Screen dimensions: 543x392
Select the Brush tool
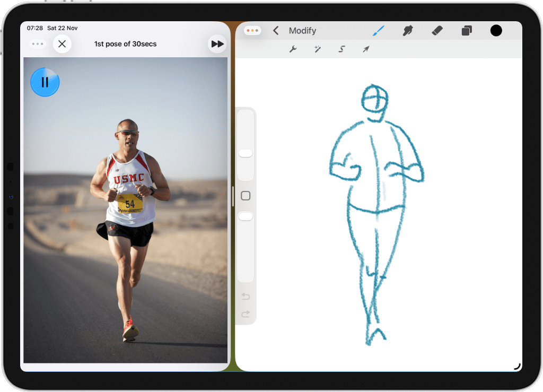(378, 30)
